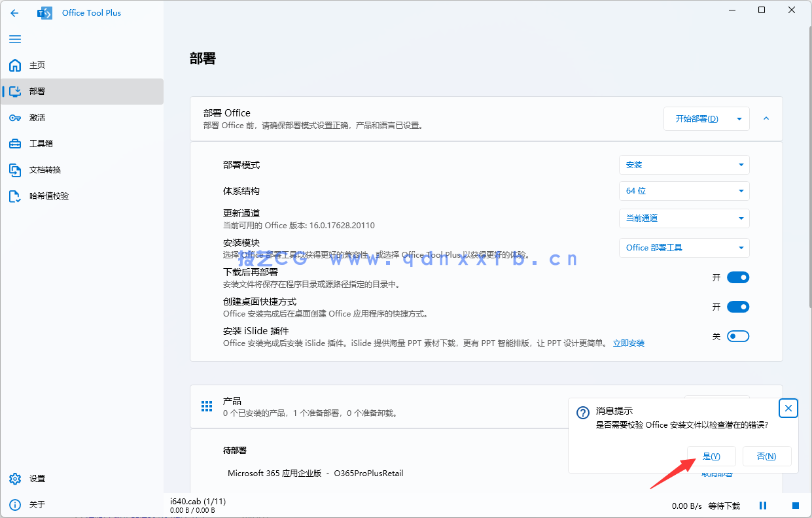812x518 pixels.
Task: Open the 体系结构 64位 dropdown
Action: 684,190
